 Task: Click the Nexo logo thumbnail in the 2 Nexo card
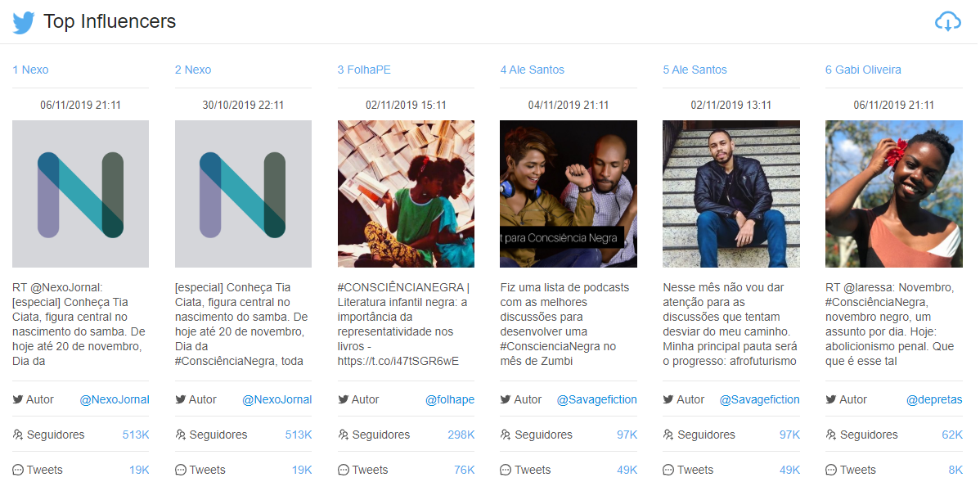point(243,194)
